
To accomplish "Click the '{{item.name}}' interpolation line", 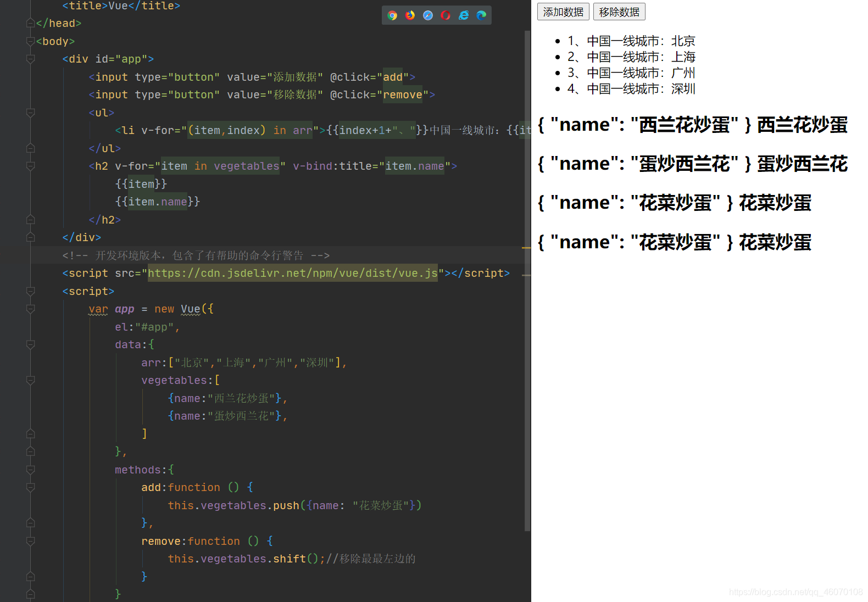I will point(158,202).
